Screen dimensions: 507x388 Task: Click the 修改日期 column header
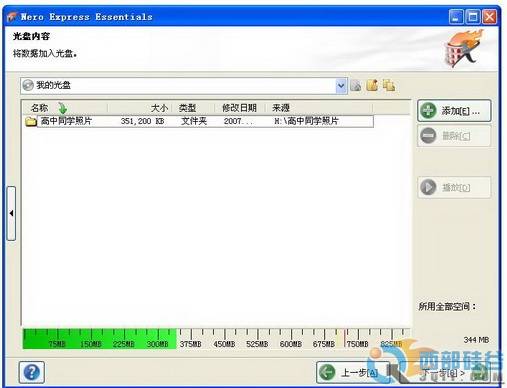point(239,108)
